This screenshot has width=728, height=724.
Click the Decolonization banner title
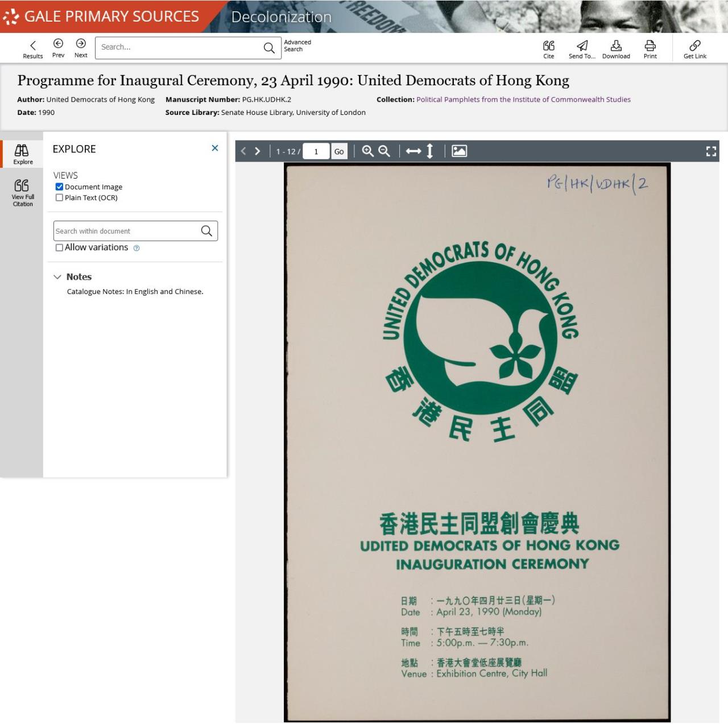pos(282,17)
